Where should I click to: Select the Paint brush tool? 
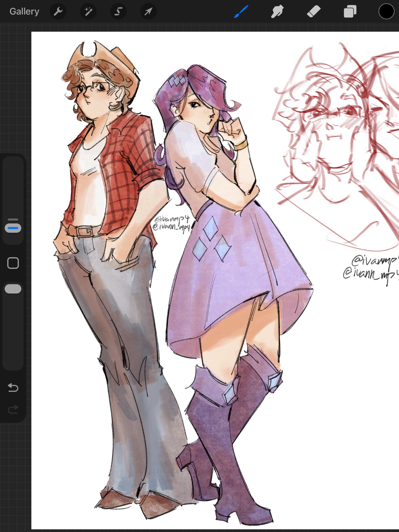pos(241,11)
